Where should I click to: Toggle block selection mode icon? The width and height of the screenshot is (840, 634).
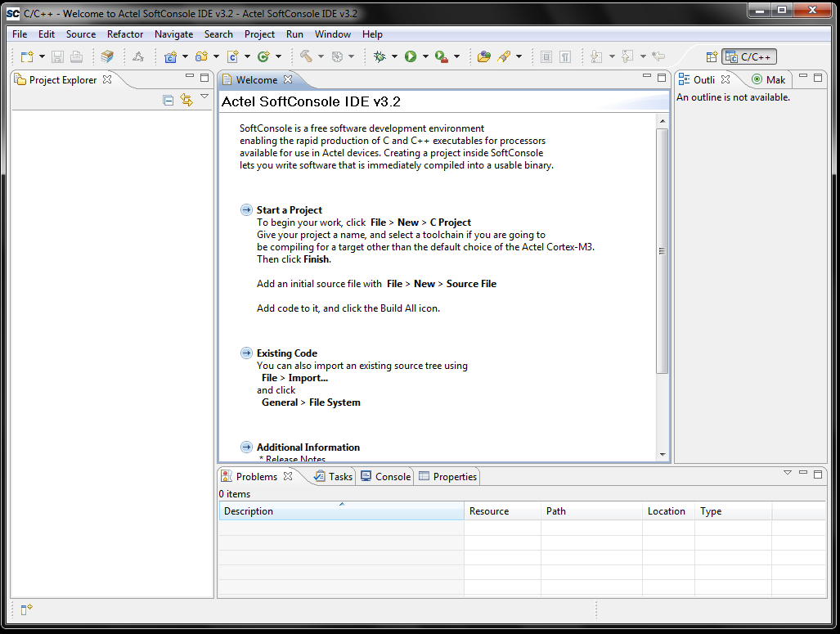[x=546, y=56]
